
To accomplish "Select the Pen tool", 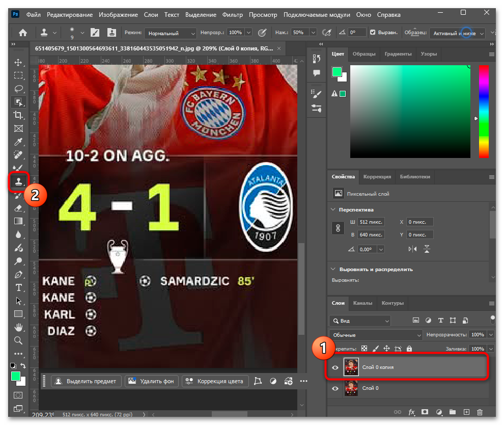I will click(18, 275).
